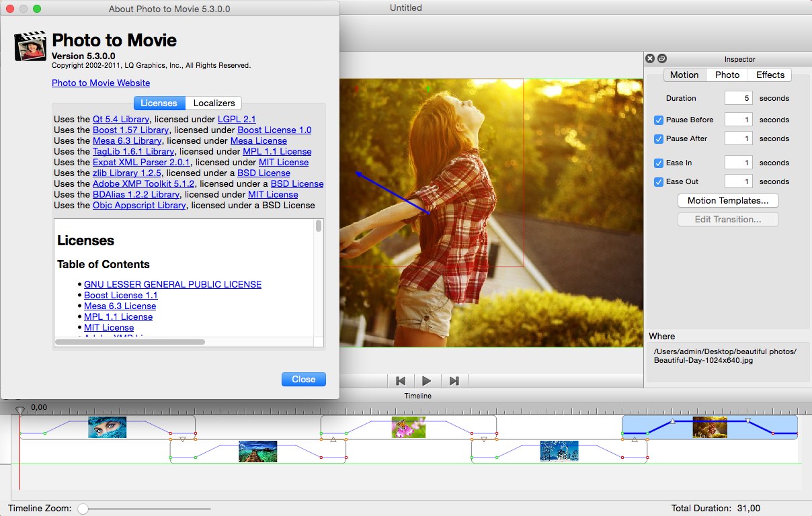Click the Inspector detach window icon
The height and width of the screenshot is (516, 812).
[661, 59]
